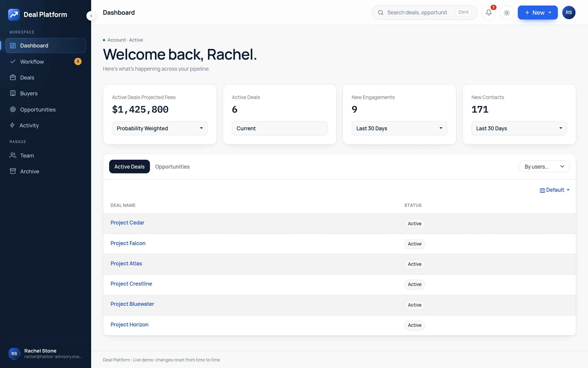The image size is (588, 368).
Task: Click the $1,425,800 projected fees value
Action: [x=140, y=109]
